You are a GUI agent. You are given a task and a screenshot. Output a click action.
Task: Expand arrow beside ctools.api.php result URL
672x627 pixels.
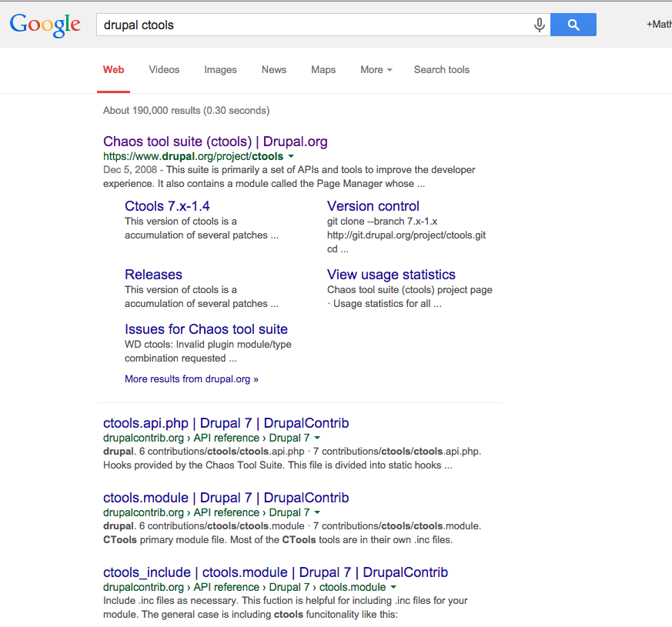[x=317, y=438]
